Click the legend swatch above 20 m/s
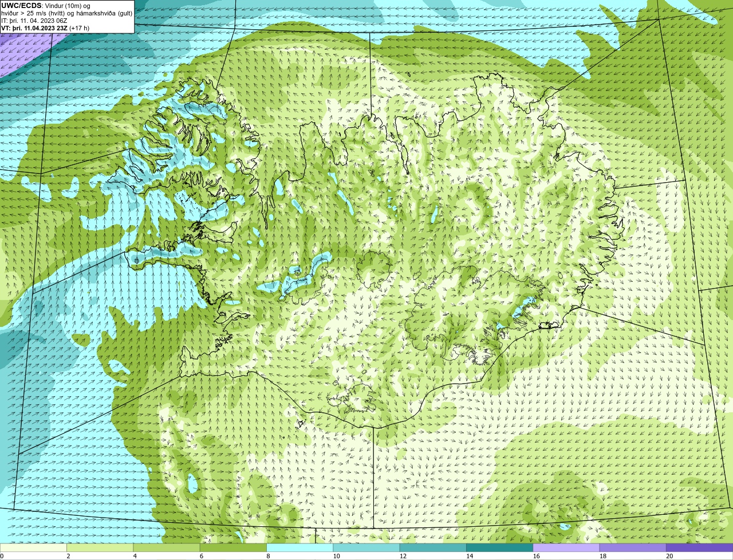733x560 pixels. 699,547
